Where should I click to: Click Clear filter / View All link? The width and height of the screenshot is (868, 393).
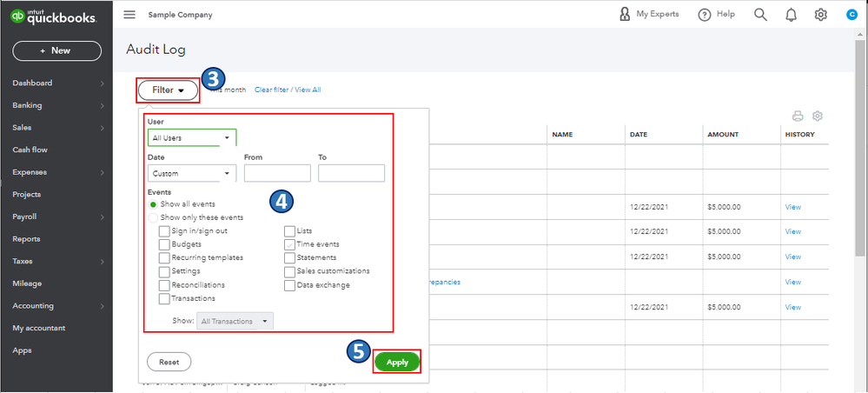click(288, 90)
